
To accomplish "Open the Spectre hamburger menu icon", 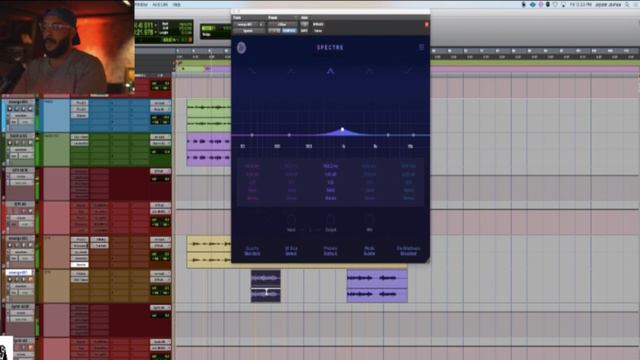I will click(422, 47).
